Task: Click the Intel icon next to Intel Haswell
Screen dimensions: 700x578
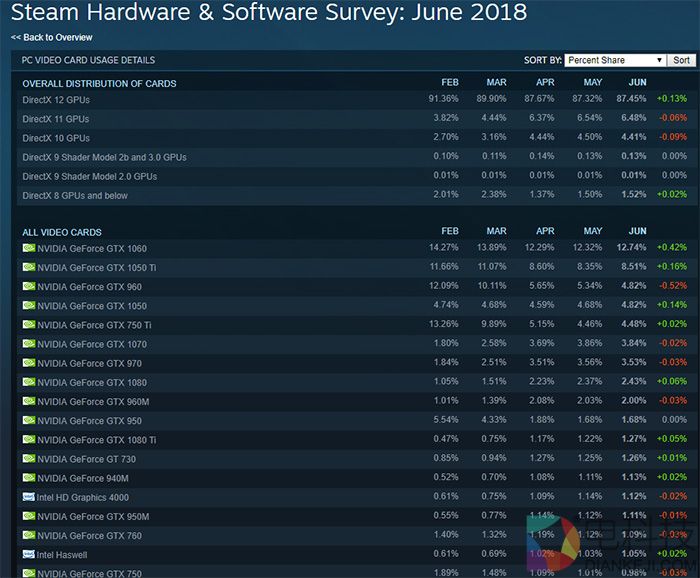Action: [x=29, y=554]
